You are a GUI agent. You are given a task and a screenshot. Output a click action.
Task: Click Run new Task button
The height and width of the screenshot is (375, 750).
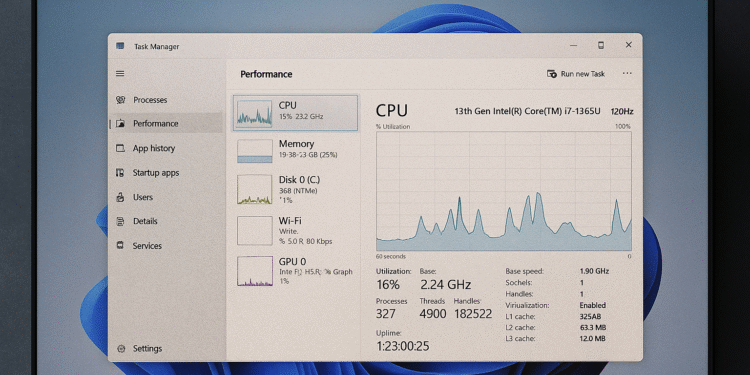click(x=576, y=74)
